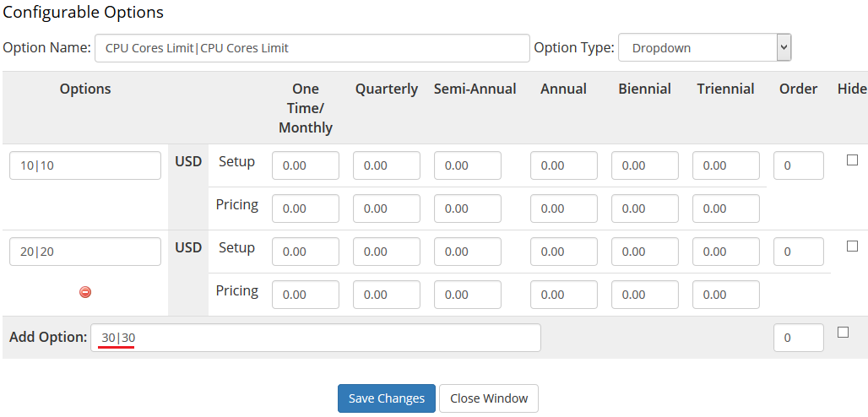This screenshot has width=868, height=417.
Task: Click the USD label in 10|10 row
Action: 188,162
